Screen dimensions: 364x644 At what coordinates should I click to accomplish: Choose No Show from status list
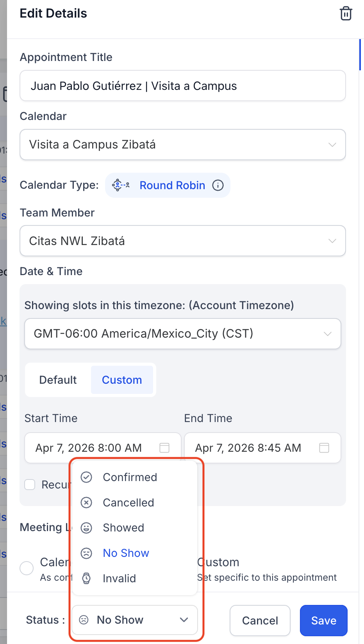tap(126, 553)
